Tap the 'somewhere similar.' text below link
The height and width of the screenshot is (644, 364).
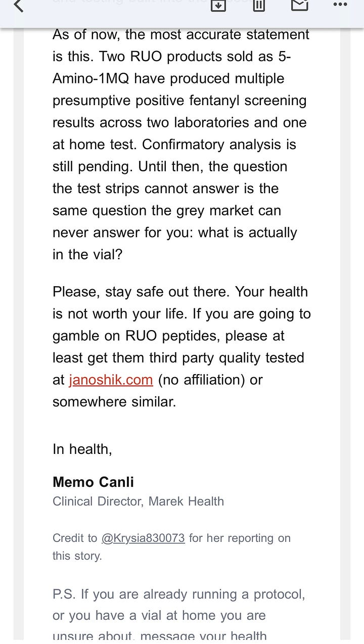tap(114, 402)
